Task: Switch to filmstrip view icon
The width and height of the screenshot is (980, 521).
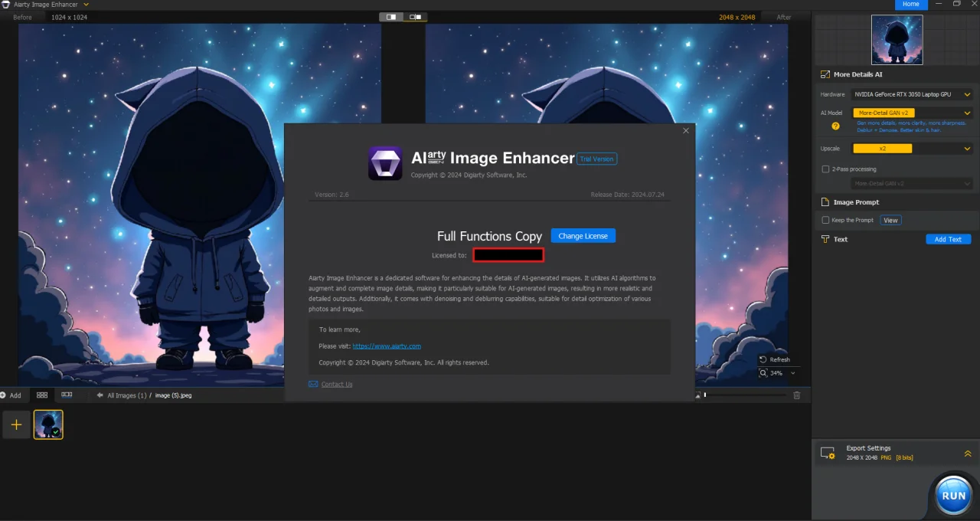Action: (67, 395)
